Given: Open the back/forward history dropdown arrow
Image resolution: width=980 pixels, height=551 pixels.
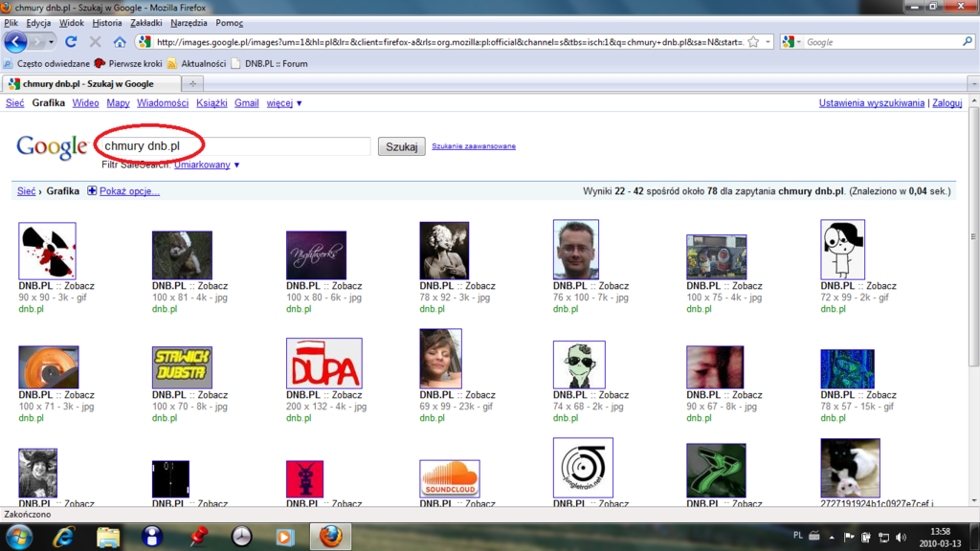Looking at the screenshot, I should coord(51,42).
